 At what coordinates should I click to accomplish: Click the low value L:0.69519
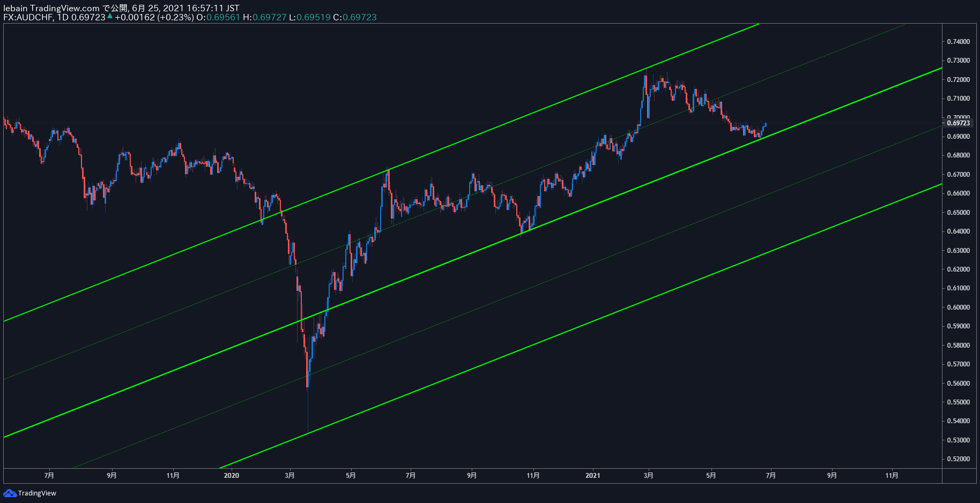(x=310, y=17)
